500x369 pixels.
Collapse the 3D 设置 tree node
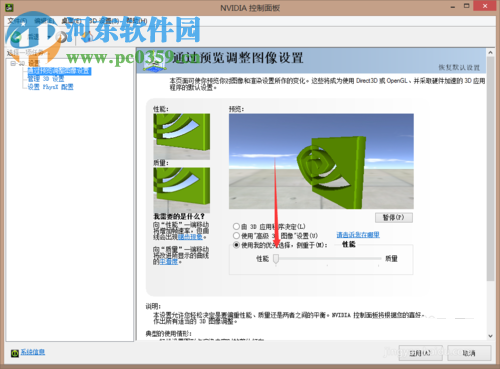tap(13, 63)
